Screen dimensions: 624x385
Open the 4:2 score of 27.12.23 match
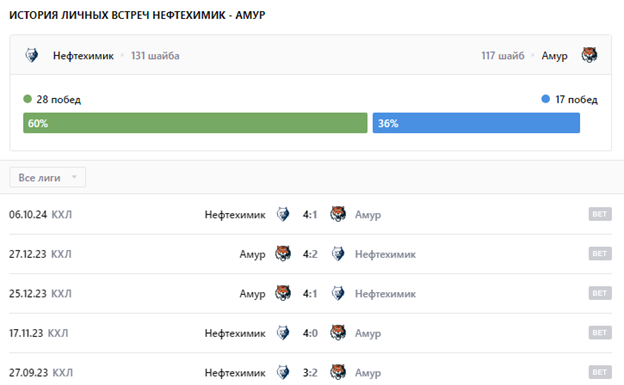coord(310,254)
